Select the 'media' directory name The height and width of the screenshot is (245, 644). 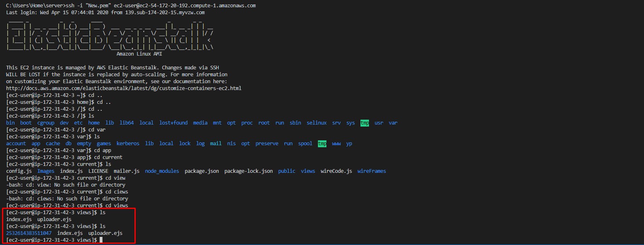point(200,123)
